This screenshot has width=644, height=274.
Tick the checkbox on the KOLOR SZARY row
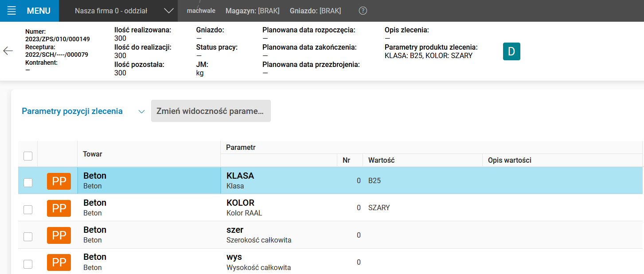click(x=28, y=209)
